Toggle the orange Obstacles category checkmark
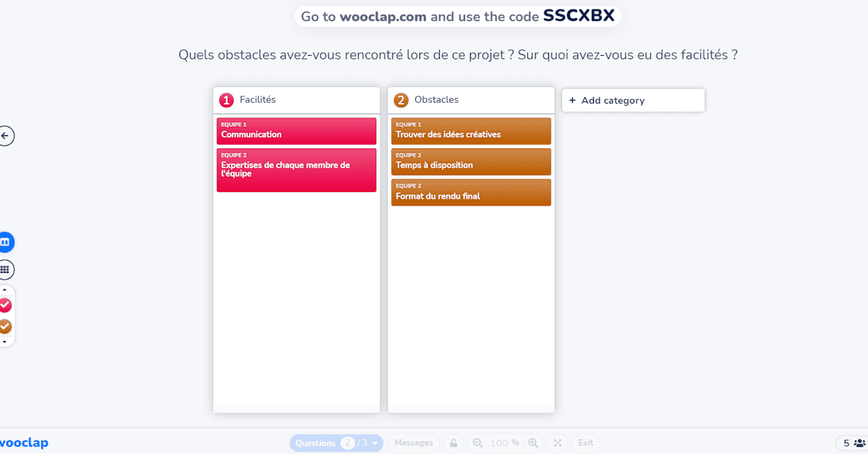The image size is (868, 454). pyautogui.click(x=5, y=327)
